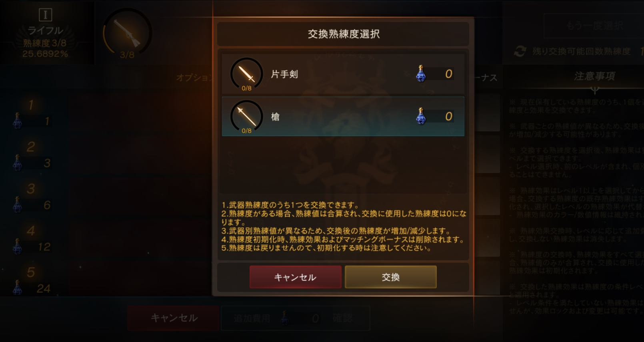644x342 pixels.
Task: Click the potion icon under level 5
Action: click(x=18, y=288)
